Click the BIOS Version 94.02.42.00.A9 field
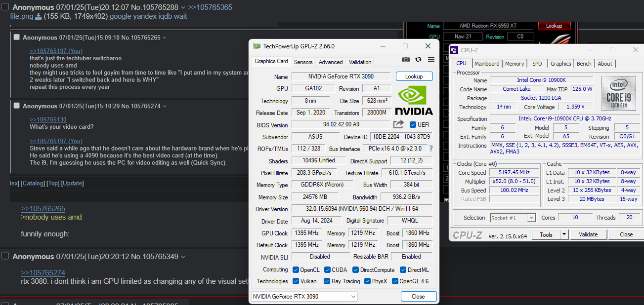 coord(341,125)
